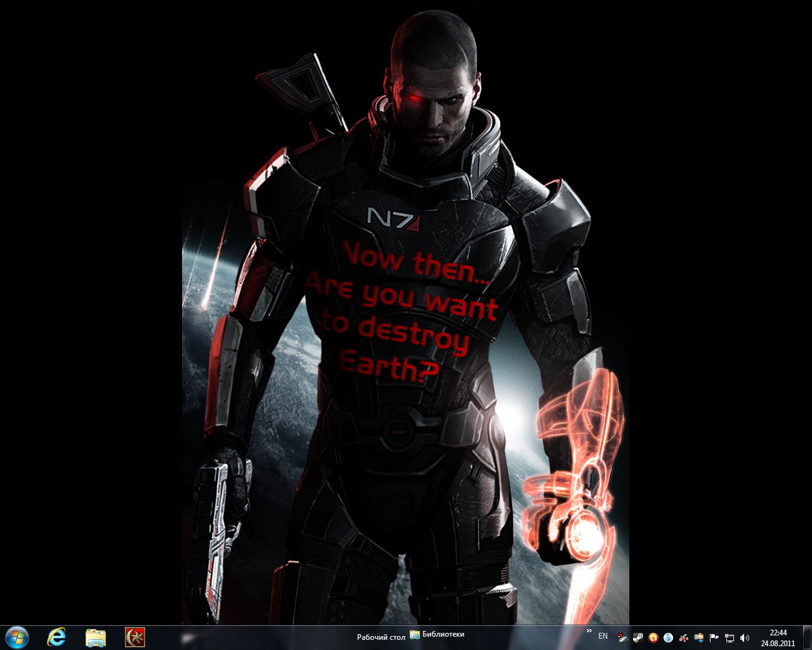Open the EN input language selector
812x650 pixels.
(x=603, y=636)
